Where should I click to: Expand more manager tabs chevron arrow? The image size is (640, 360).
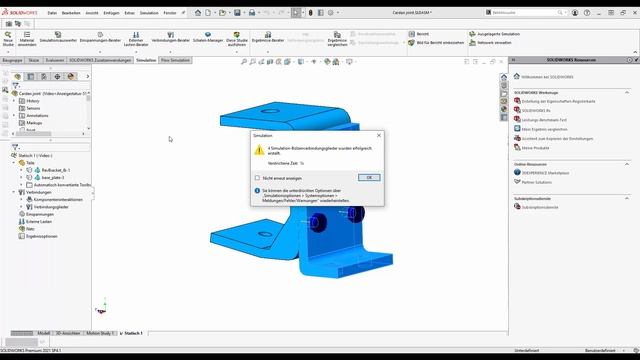[87, 76]
